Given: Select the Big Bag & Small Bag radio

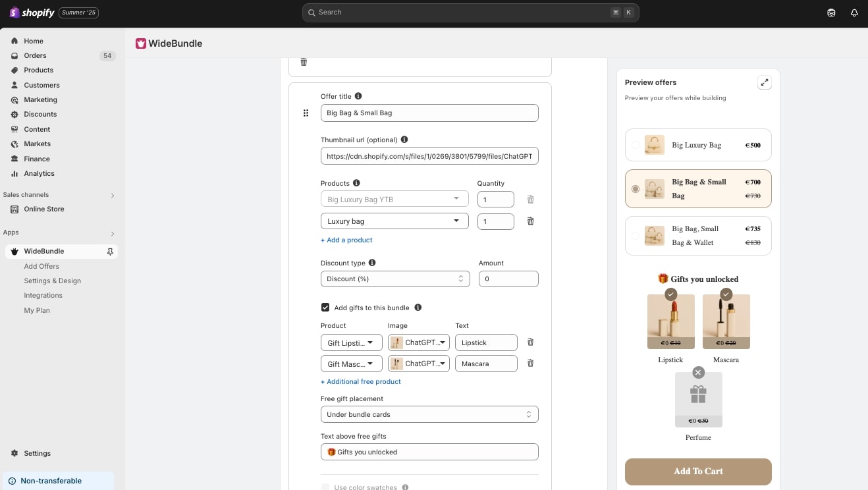Looking at the screenshot, I should 635,189.
